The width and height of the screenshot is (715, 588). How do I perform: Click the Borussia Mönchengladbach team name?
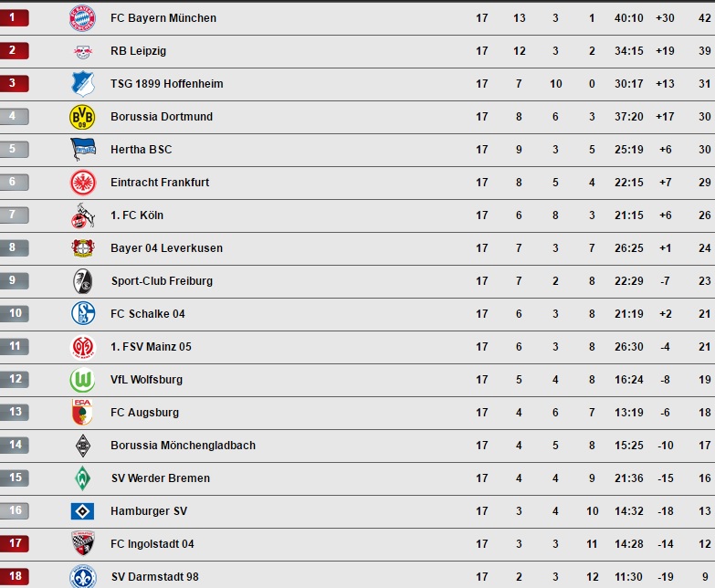183,446
